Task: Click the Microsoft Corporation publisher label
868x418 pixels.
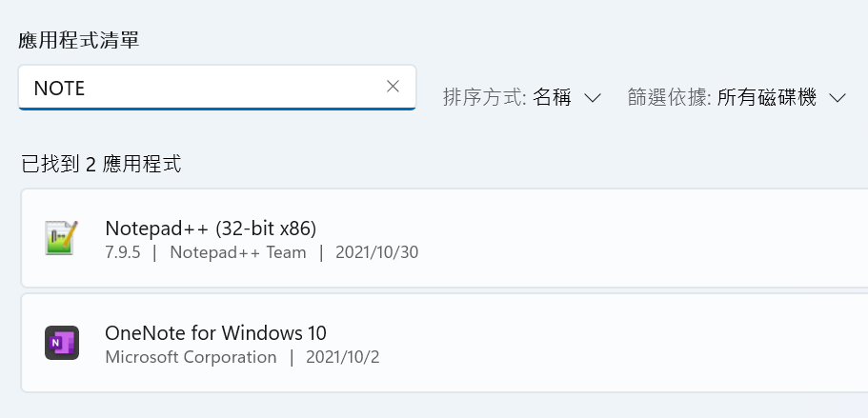Action: tap(191, 357)
